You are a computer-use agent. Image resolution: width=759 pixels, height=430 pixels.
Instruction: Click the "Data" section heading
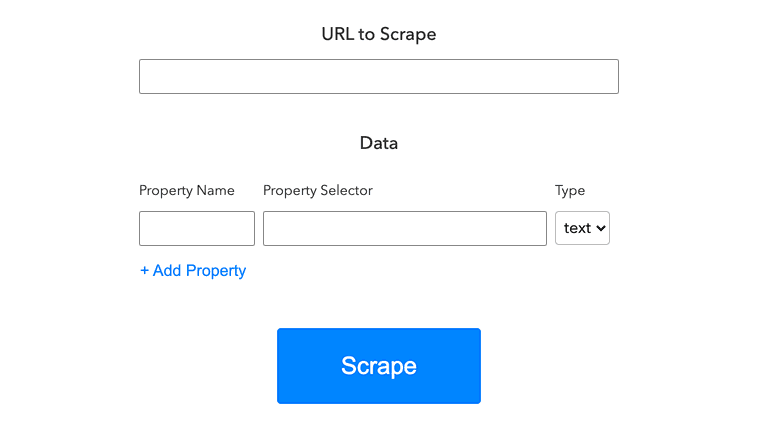point(378,143)
